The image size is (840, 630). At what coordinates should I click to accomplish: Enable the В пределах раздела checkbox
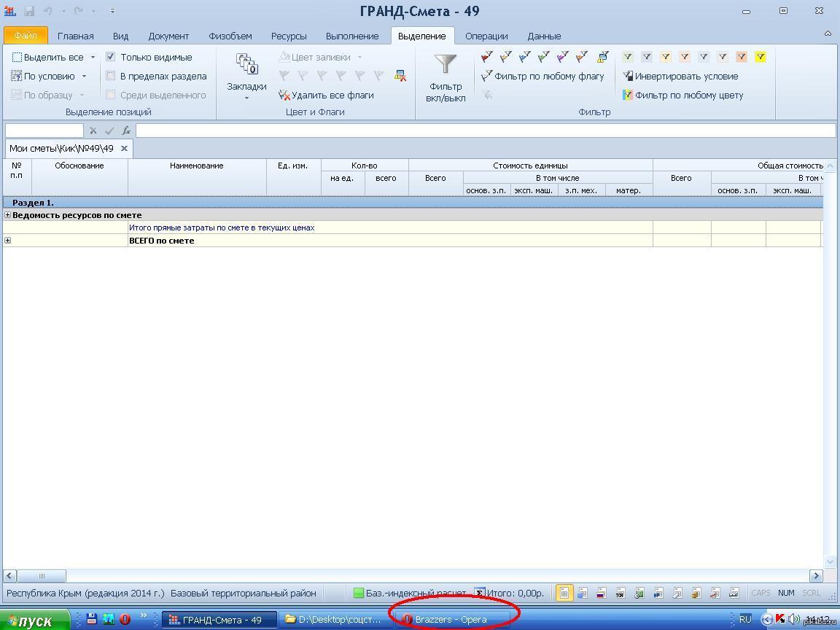111,76
